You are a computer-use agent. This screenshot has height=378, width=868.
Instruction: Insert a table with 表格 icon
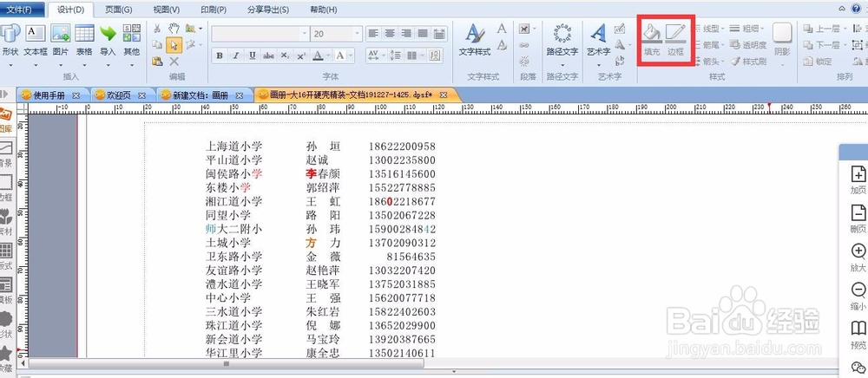(x=84, y=33)
